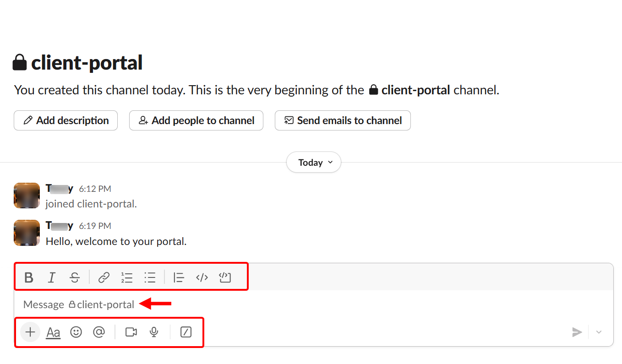The image size is (622, 364).
Task: Click Add people to channel
Action: tap(196, 120)
